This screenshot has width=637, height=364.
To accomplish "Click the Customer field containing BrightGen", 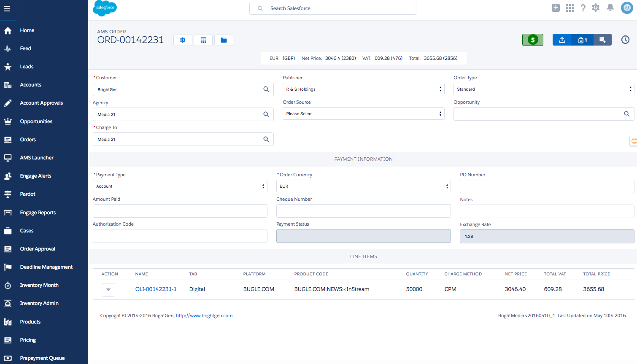I will pos(183,89).
